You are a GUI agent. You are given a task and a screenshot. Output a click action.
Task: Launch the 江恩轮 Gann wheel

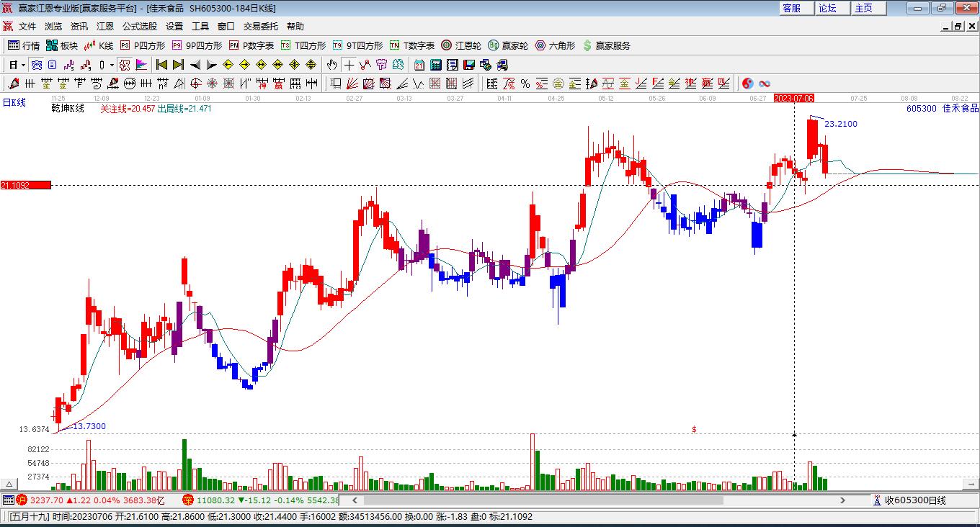(x=461, y=45)
